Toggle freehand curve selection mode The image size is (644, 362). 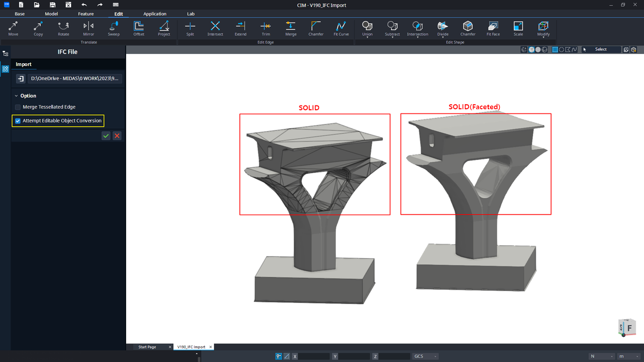click(x=575, y=50)
